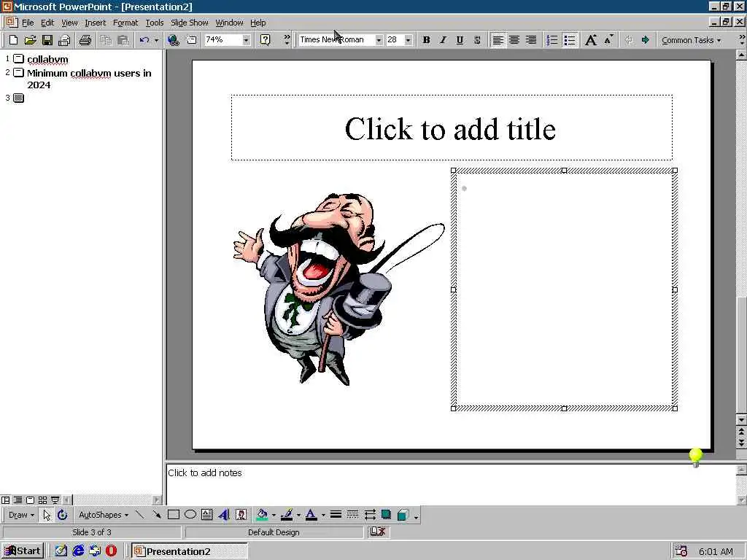Open the File menu
This screenshot has height=560, width=747.
point(28,23)
